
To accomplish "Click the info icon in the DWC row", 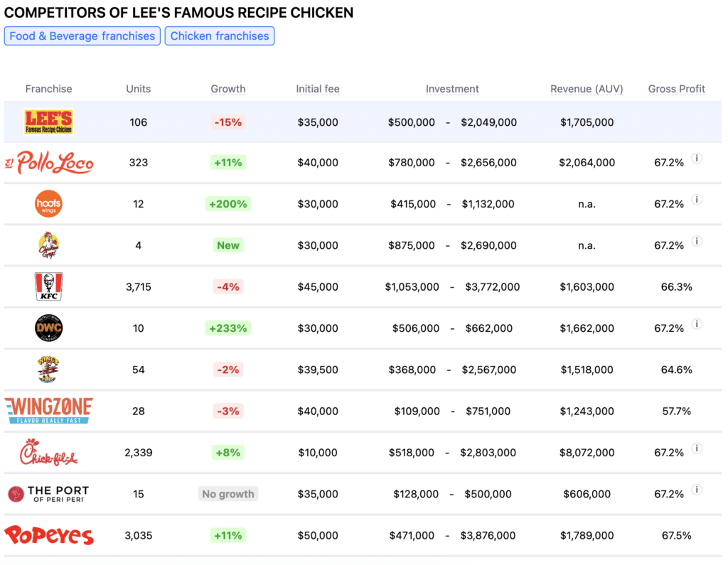I will point(697,324).
